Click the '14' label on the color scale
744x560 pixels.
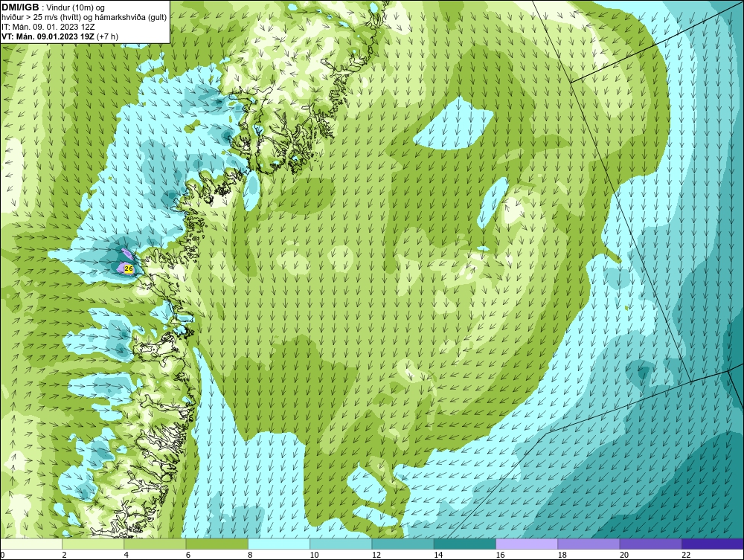[x=438, y=556]
